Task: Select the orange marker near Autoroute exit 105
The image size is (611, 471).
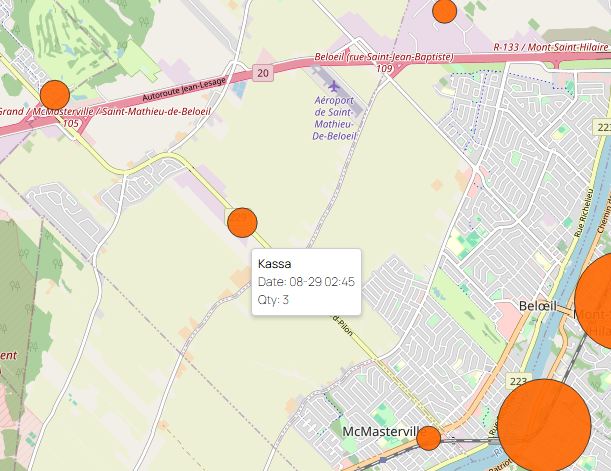Action: point(54,96)
